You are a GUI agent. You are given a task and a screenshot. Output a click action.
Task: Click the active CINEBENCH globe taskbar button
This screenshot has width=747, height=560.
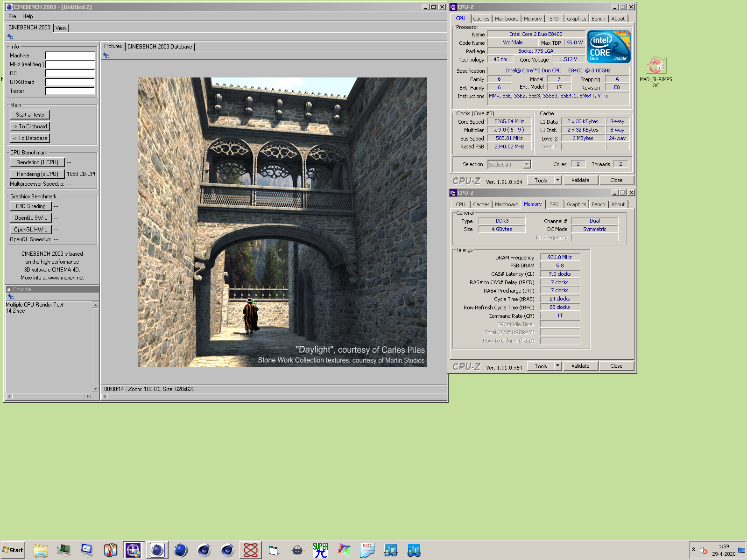click(157, 550)
